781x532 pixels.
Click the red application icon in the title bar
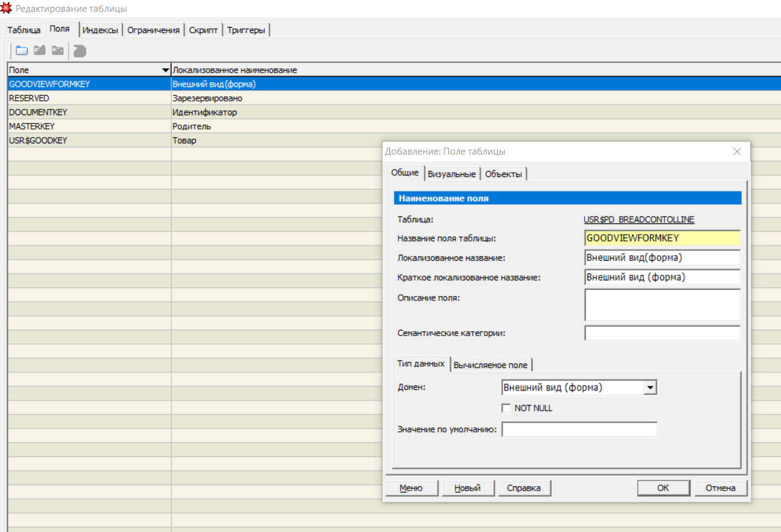[7, 9]
